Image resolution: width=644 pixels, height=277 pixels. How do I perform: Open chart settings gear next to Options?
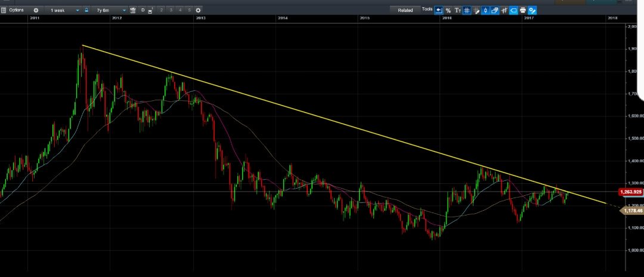click(x=36, y=10)
